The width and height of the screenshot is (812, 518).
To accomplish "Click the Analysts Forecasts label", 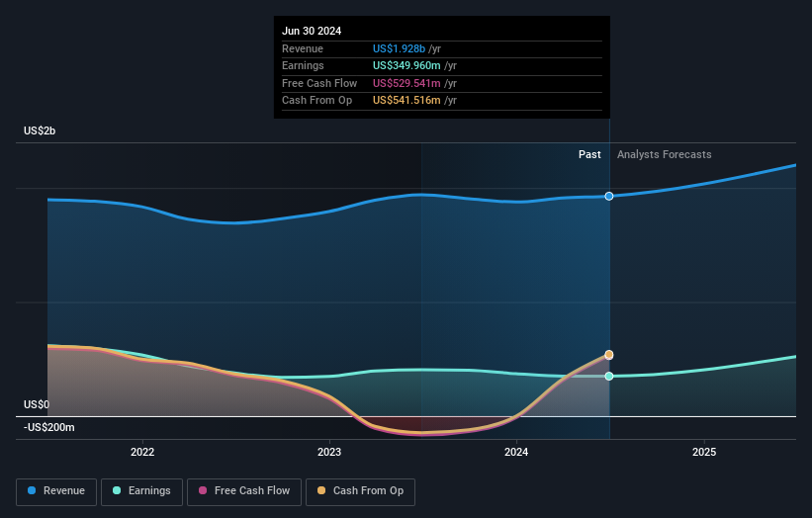I will [x=664, y=155].
